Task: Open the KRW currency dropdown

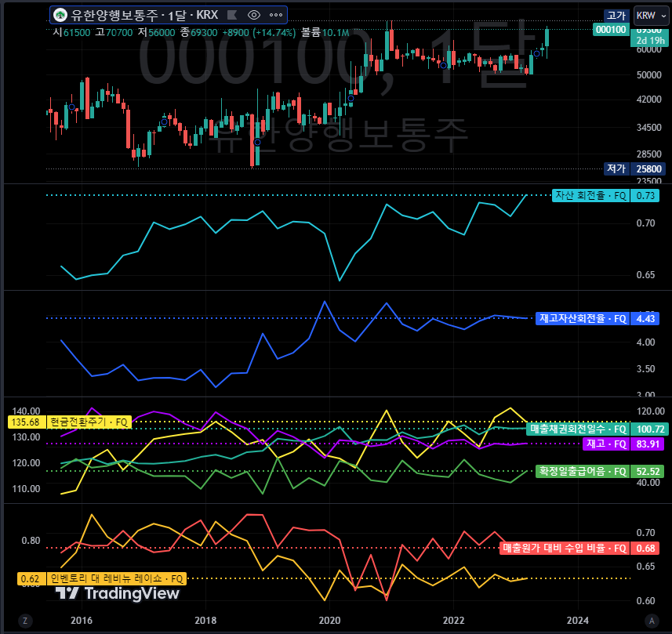Action: (651, 16)
